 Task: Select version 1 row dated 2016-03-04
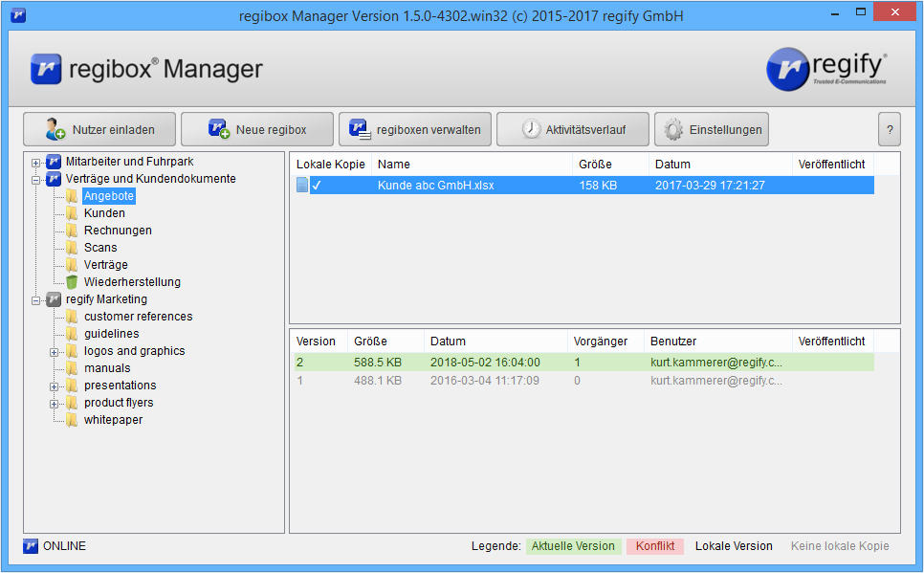click(x=583, y=380)
